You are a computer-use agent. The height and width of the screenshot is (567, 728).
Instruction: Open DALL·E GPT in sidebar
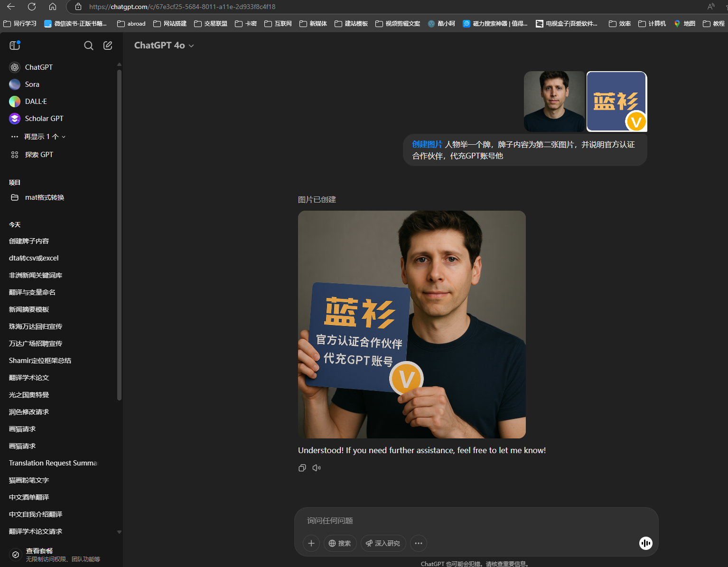(61, 102)
